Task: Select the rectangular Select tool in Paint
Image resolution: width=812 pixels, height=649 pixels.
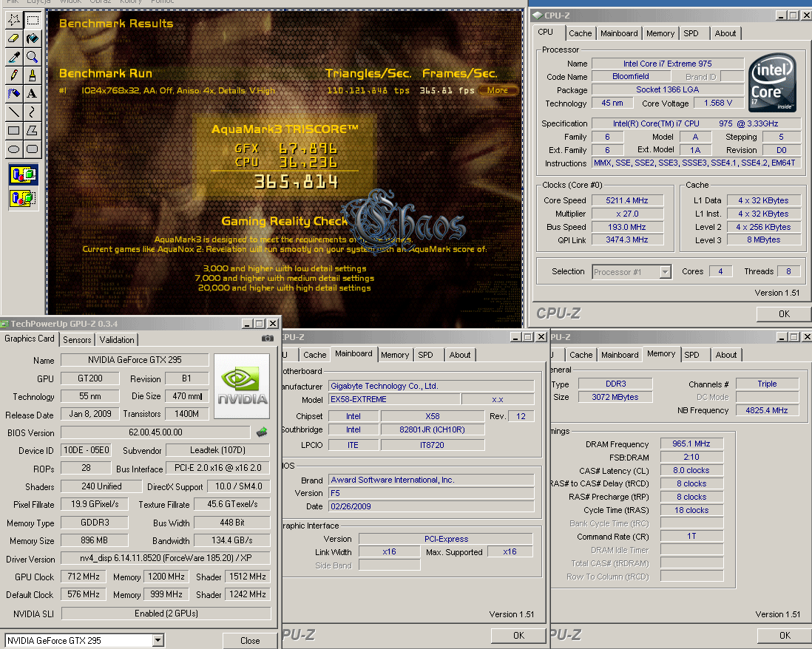Action: [33, 20]
